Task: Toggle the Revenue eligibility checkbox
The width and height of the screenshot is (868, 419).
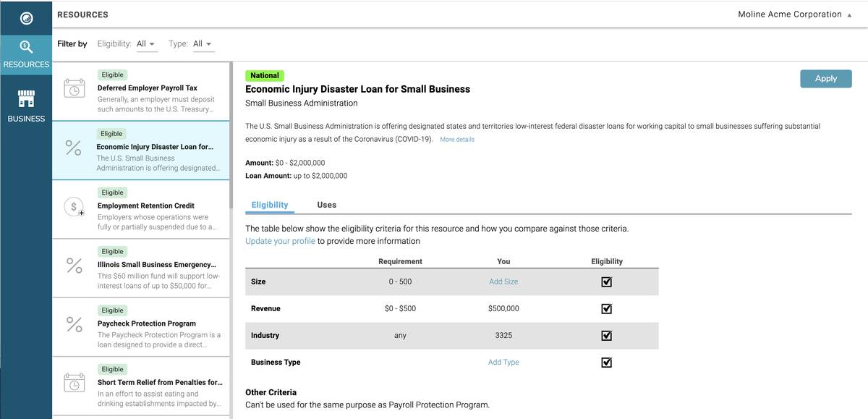Action: pyautogui.click(x=606, y=308)
